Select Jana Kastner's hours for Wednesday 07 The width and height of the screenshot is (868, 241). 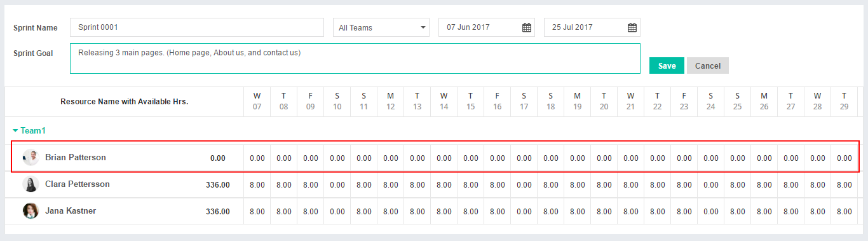(x=257, y=212)
